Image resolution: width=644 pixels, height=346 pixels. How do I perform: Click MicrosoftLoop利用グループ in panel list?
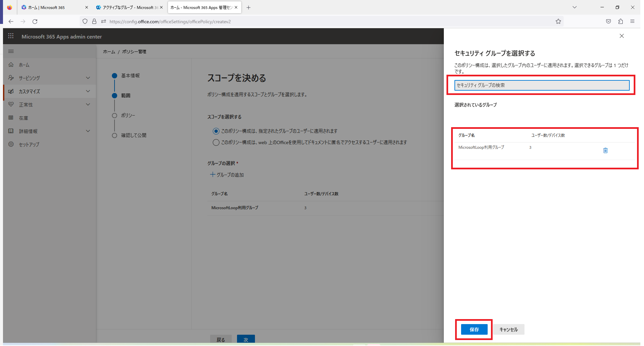point(481,147)
